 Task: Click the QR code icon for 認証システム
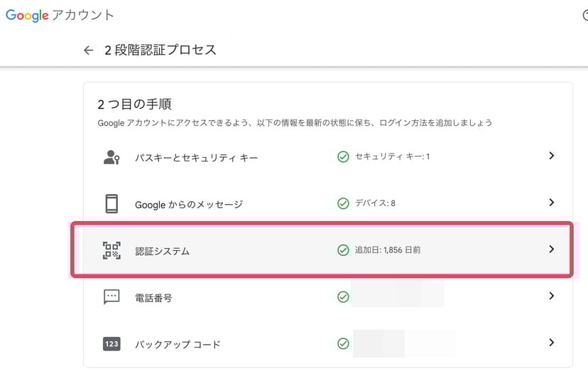[111, 250]
